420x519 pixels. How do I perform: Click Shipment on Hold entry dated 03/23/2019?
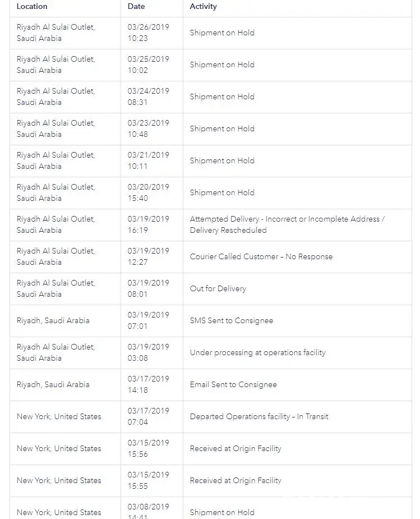pyautogui.click(x=222, y=128)
